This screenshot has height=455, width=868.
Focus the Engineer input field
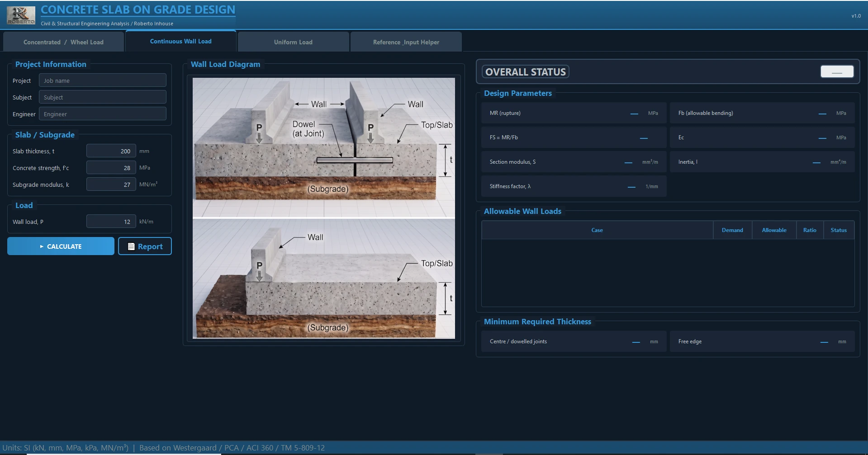point(103,114)
